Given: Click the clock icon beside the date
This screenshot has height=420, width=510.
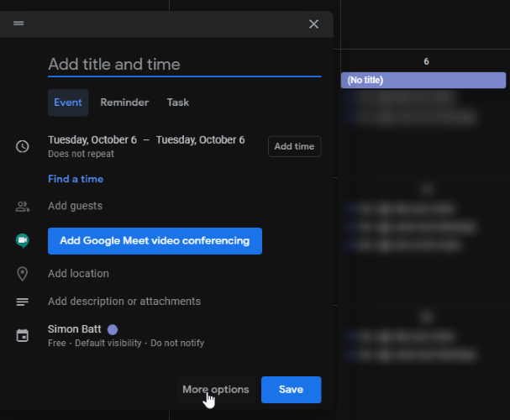Looking at the screenshot, I should (23, 146).
